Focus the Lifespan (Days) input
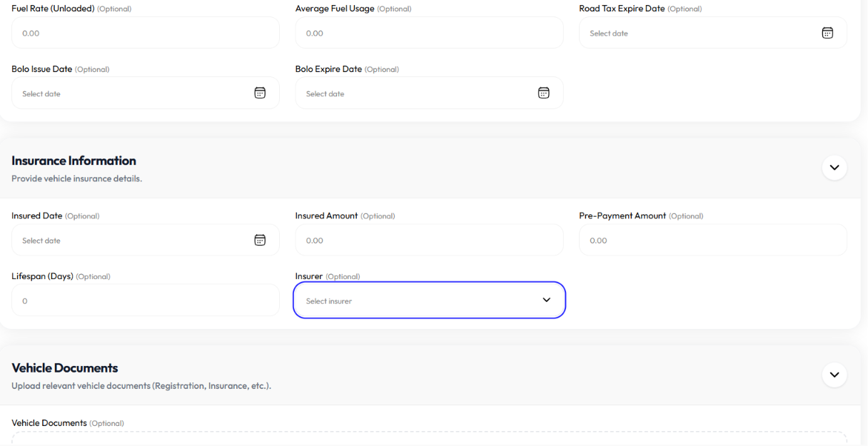The image size is (868, 446). 146,300
